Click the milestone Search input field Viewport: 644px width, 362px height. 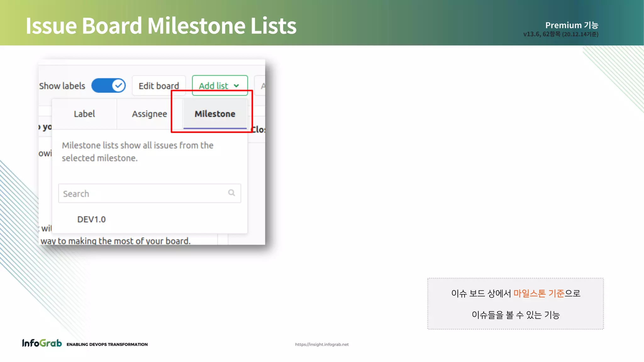click(x=150, y=193)
